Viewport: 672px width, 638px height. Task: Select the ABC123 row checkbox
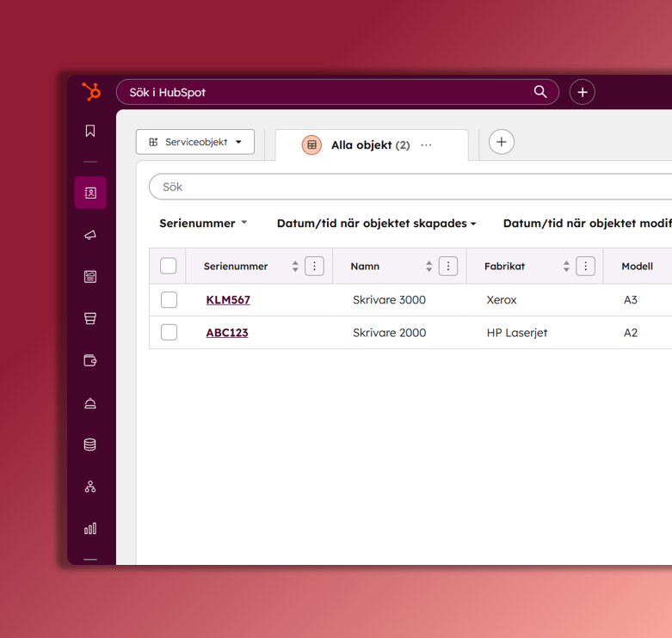pyautogui.click(x=169, y=332)
